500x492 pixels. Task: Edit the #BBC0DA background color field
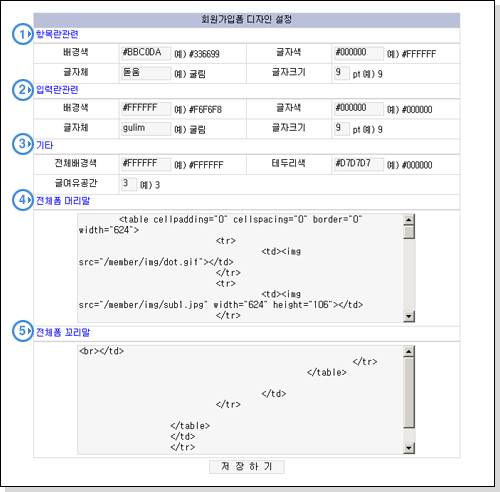[x=146, y=53]
